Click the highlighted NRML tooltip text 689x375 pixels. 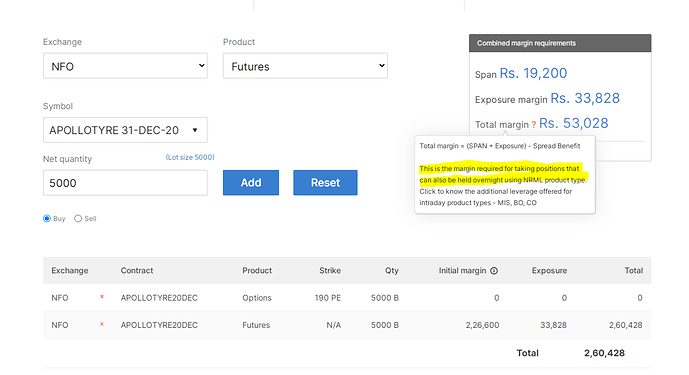click(503, 174)
